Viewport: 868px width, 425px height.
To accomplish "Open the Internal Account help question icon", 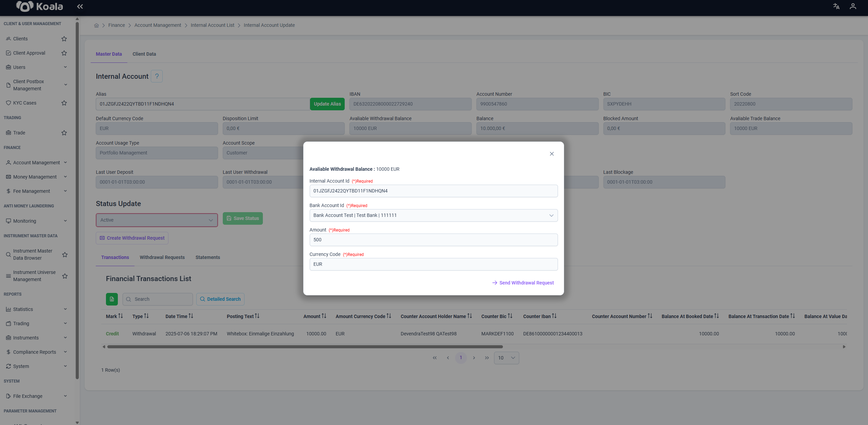I will [157, 76].
